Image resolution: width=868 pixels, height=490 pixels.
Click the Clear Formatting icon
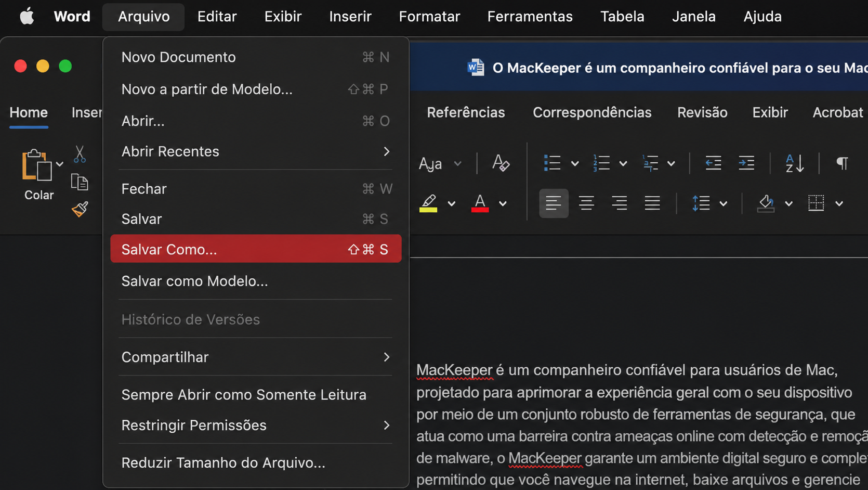pyautogui.click(x=501, y=163)
